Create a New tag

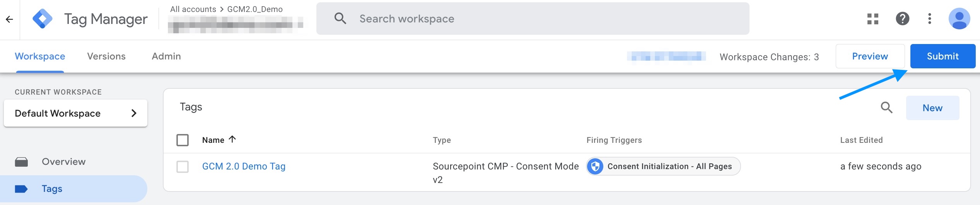(932, 108)
